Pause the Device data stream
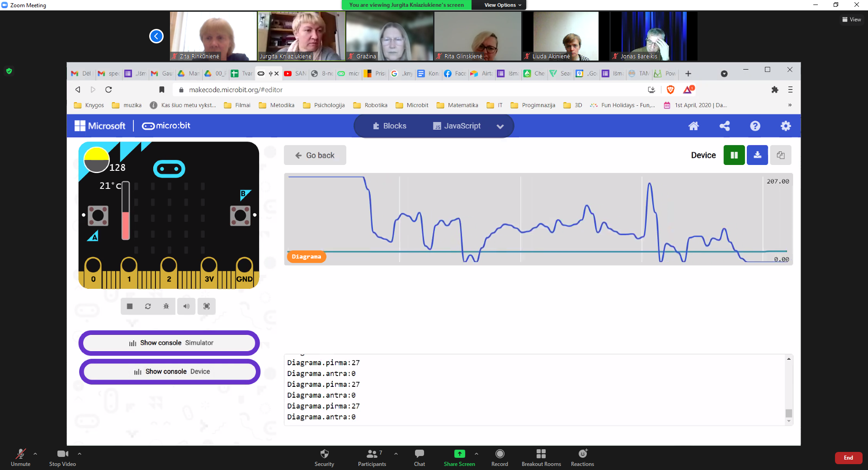The height and width of the screenshot is (470, 868). tap(734, 155)
